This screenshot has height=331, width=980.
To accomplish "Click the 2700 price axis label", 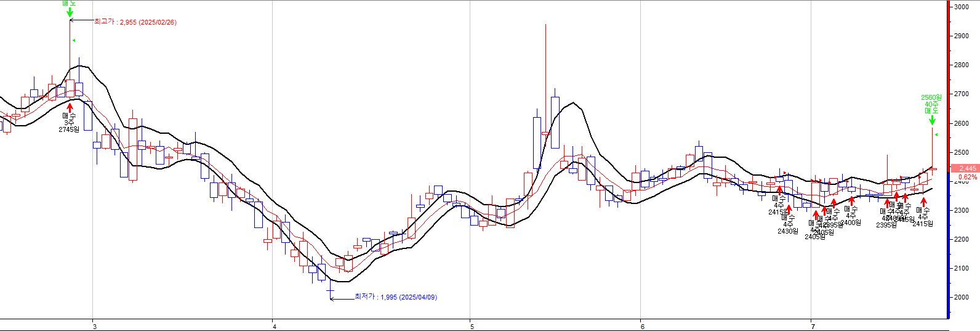I will 962,94.
